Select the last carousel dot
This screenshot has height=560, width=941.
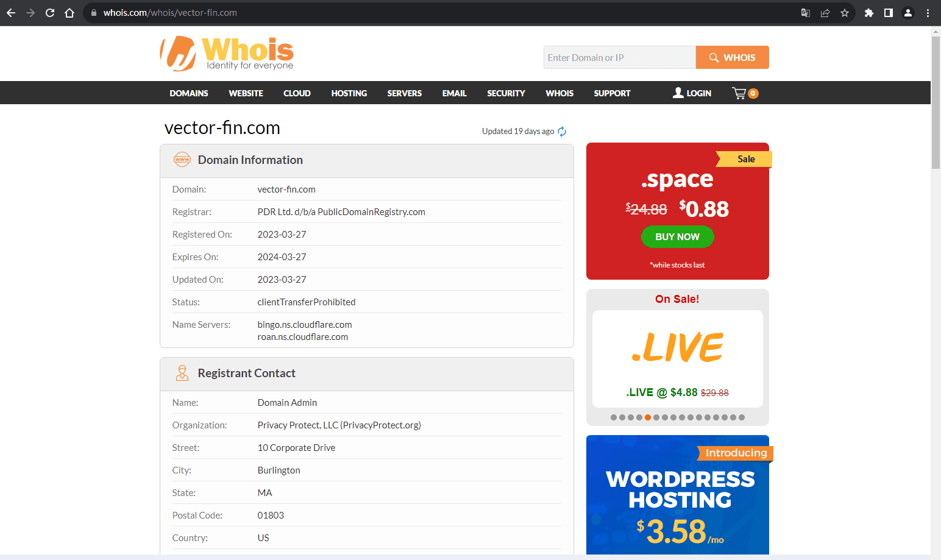(742, 417)
